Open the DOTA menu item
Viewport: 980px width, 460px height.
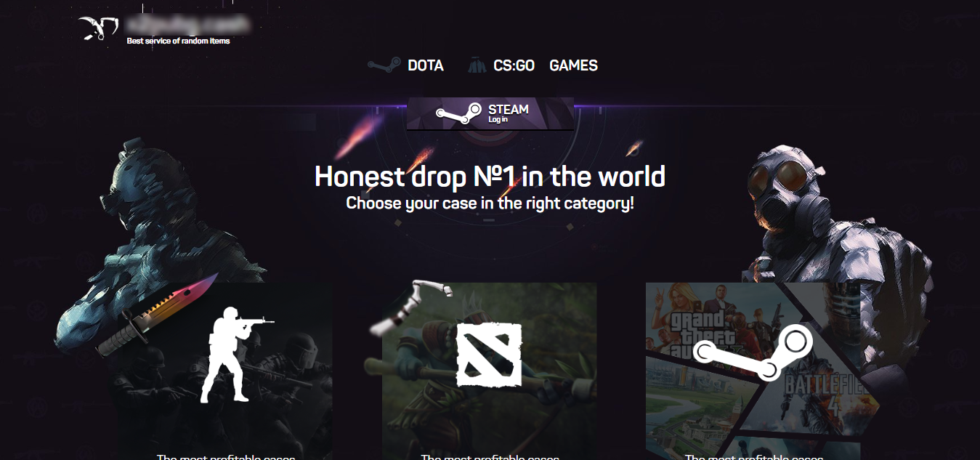coord(425,65)
